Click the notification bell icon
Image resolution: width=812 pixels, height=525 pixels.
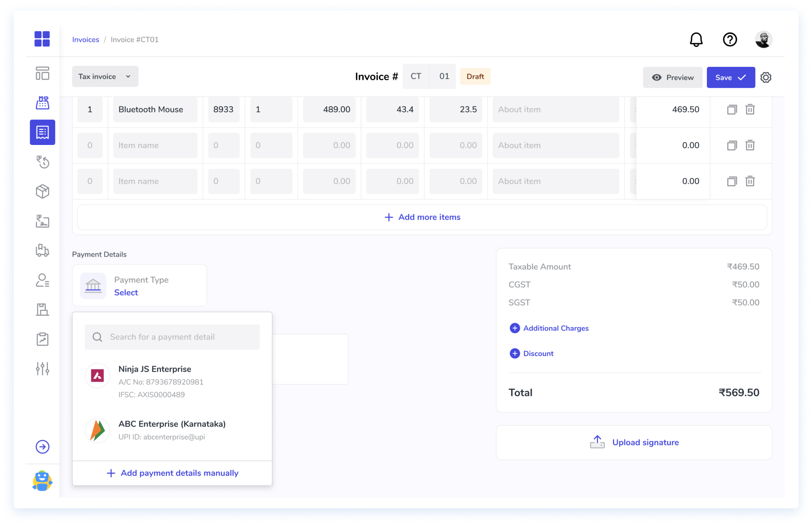point(696,40)
